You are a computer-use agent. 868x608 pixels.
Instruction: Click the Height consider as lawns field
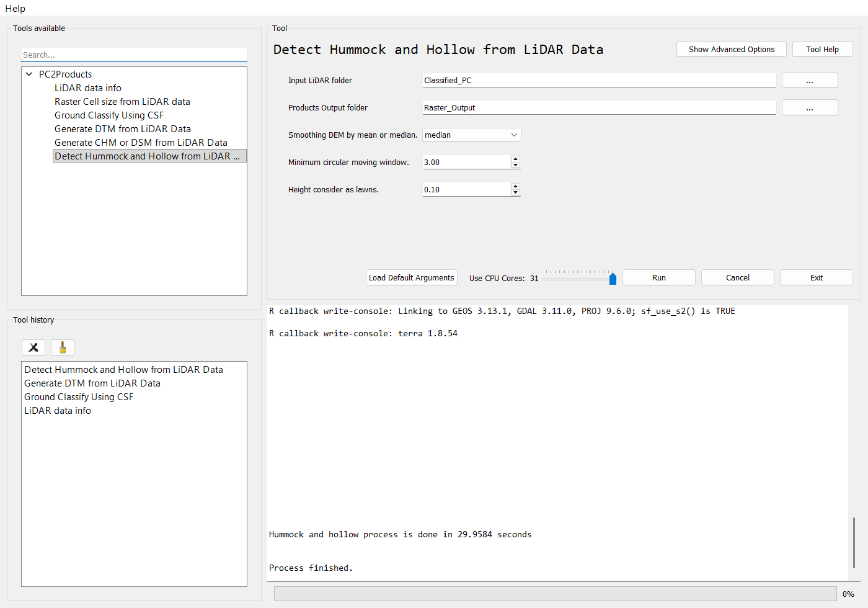coord(466,189)
